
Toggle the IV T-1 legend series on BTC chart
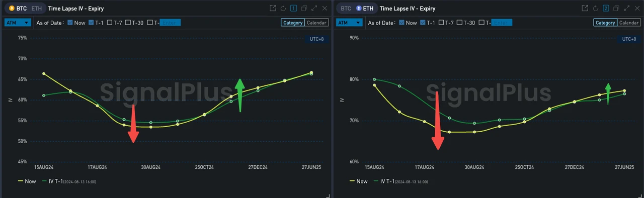(69, 181)
